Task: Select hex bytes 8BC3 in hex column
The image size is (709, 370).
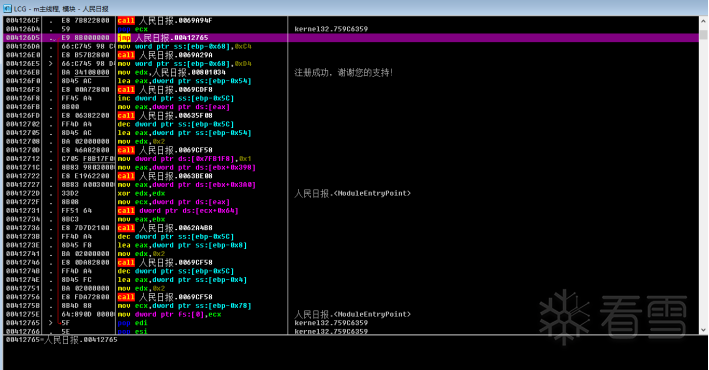Action: tap(70, 219)
